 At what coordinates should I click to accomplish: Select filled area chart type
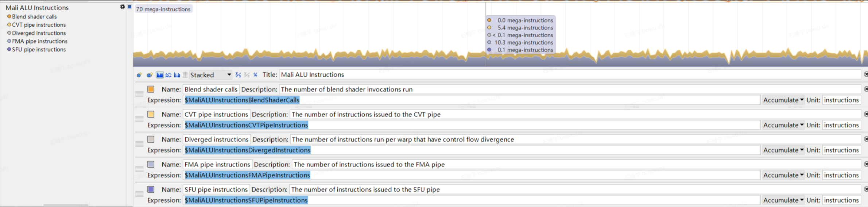click(160, 75)
